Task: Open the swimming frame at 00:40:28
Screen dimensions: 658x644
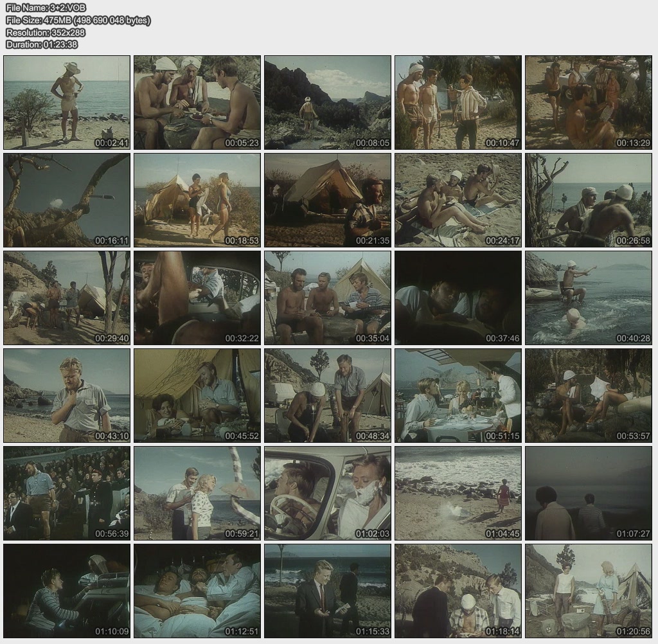Action: [589, 298]
